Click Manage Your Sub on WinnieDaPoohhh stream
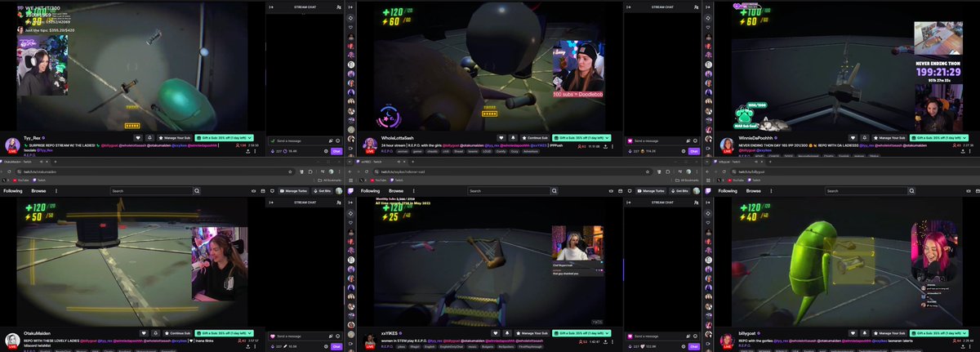This screenshot has width=980, height=352. (x=888, y=138)
